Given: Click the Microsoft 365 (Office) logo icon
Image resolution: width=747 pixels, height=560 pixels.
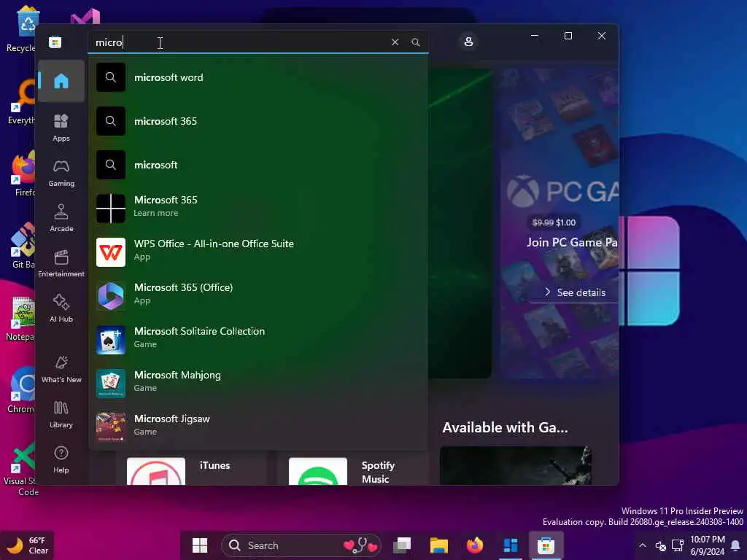Looking at the screenshot, I should [111, 296].
